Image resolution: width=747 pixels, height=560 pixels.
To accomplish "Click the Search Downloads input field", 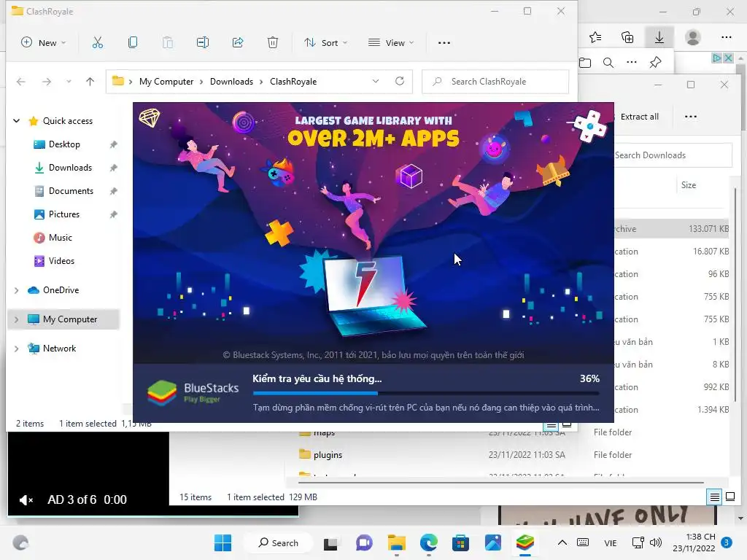I will [673, 155].
